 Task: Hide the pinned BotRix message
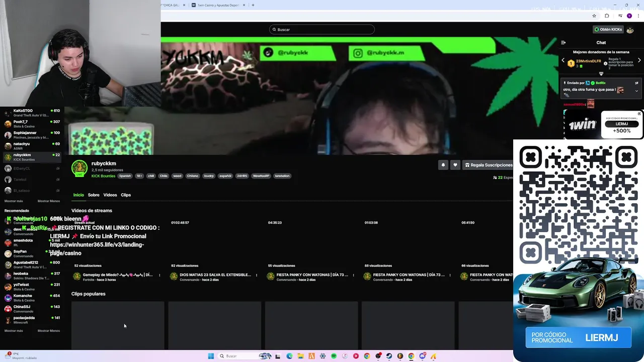click(636, 83)
